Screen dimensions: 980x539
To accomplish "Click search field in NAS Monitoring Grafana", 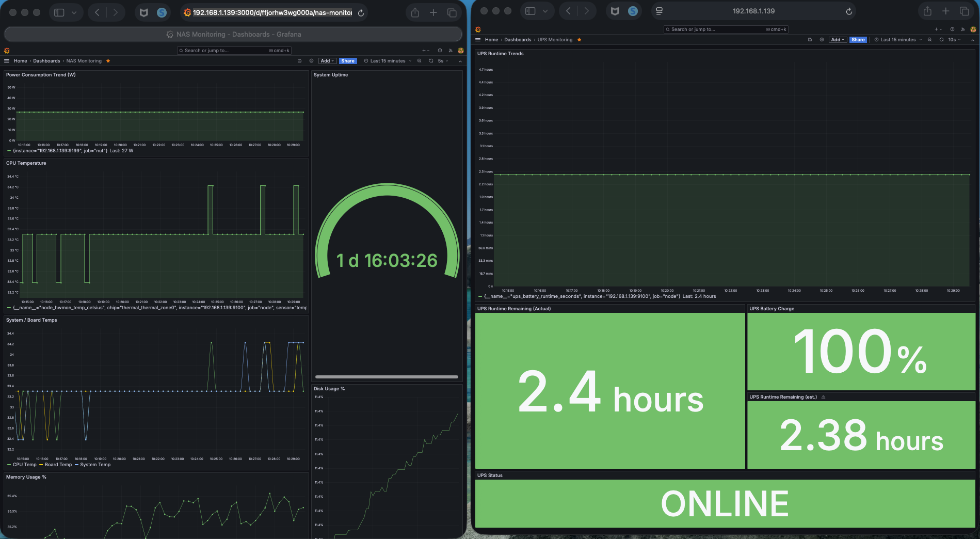I will click(x=234, y=51).
